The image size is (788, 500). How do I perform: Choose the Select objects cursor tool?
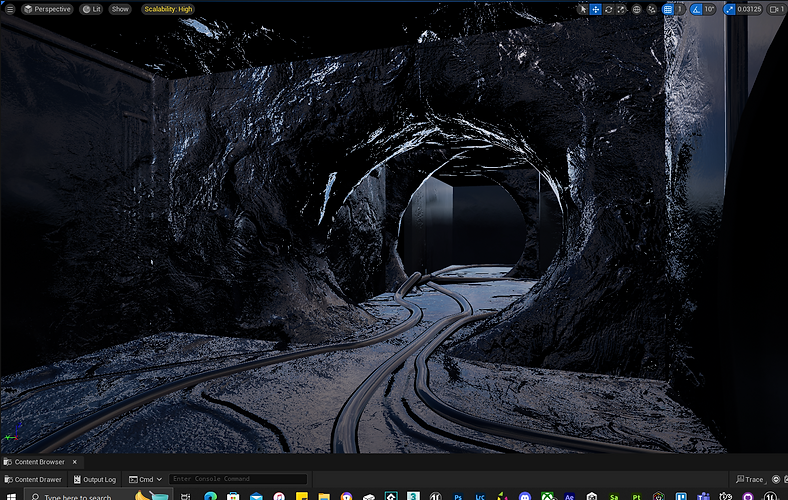click(583, 9)
